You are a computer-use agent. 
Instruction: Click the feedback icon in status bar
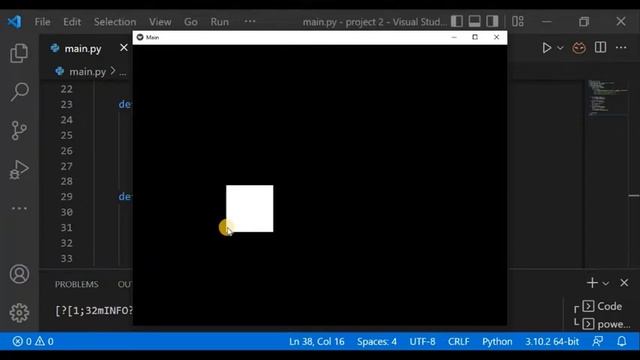[598, 341]
